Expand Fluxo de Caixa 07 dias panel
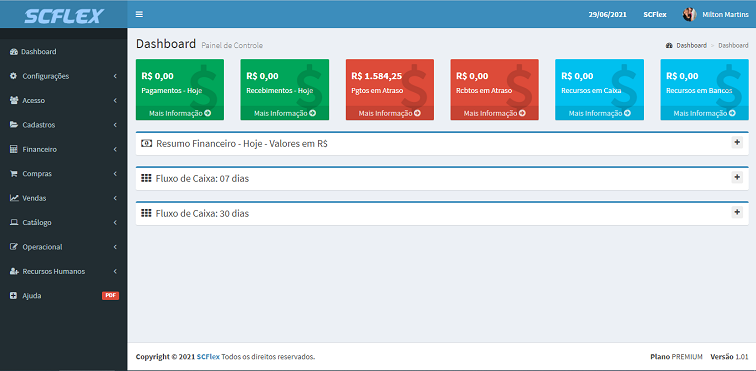 pyautogui.click(x=737, y=177)
